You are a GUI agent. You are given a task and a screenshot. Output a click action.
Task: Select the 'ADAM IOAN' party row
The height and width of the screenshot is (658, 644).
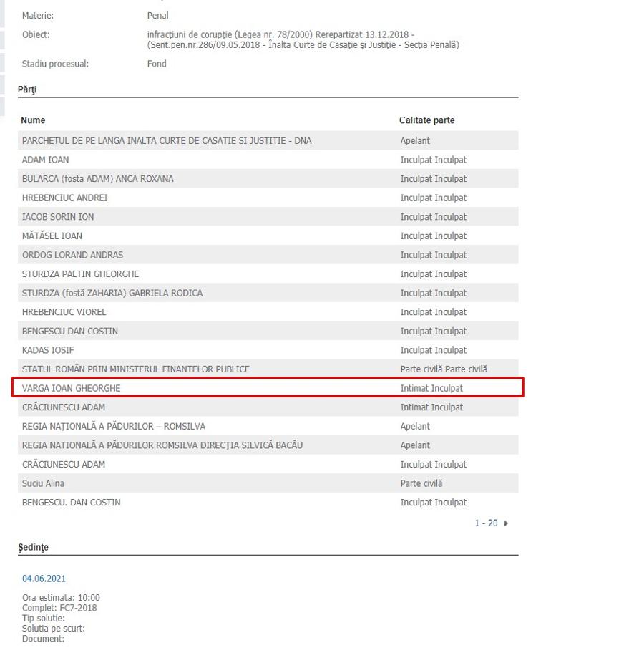click(268, 160)
